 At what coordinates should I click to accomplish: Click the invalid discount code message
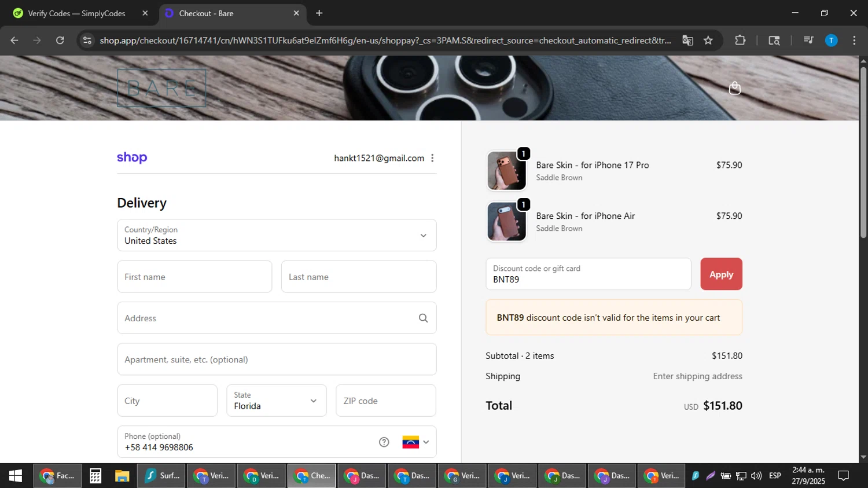[614, 317]
